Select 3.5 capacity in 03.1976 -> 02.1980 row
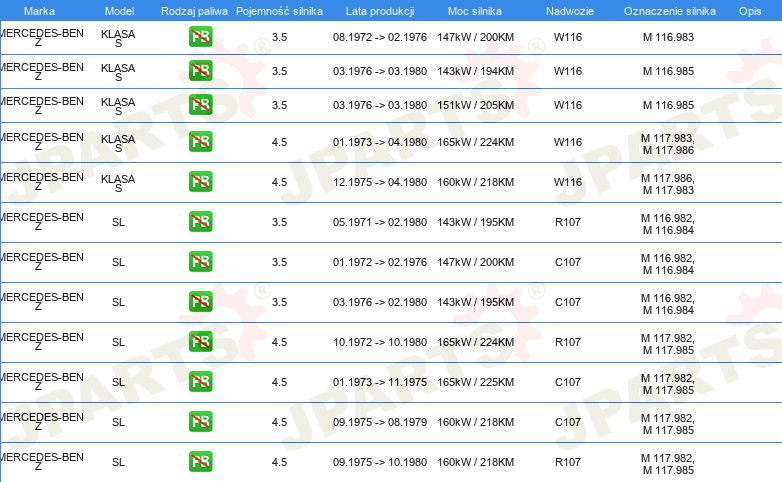 279,301
